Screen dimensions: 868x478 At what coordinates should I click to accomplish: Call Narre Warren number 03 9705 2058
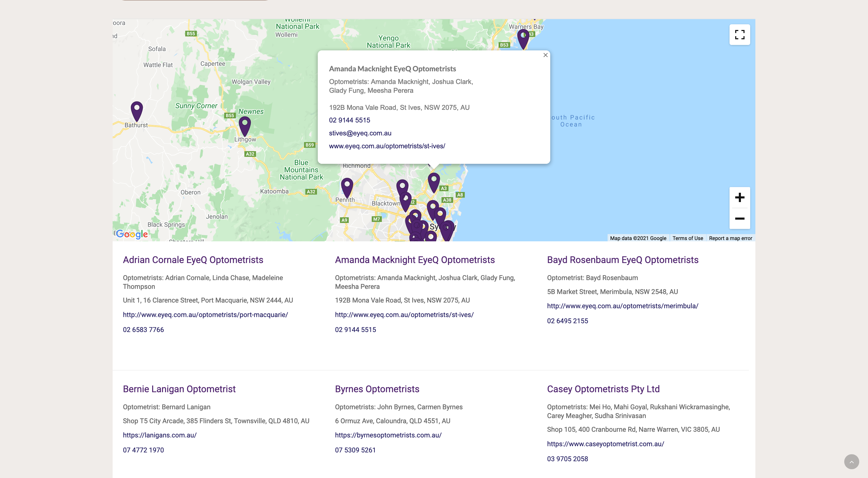click(568, 459)
